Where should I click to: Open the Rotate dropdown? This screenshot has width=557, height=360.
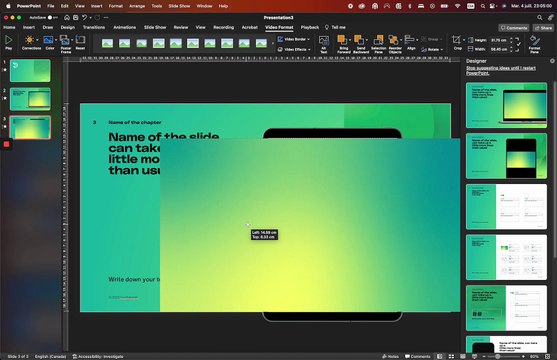tap(432, 49)
